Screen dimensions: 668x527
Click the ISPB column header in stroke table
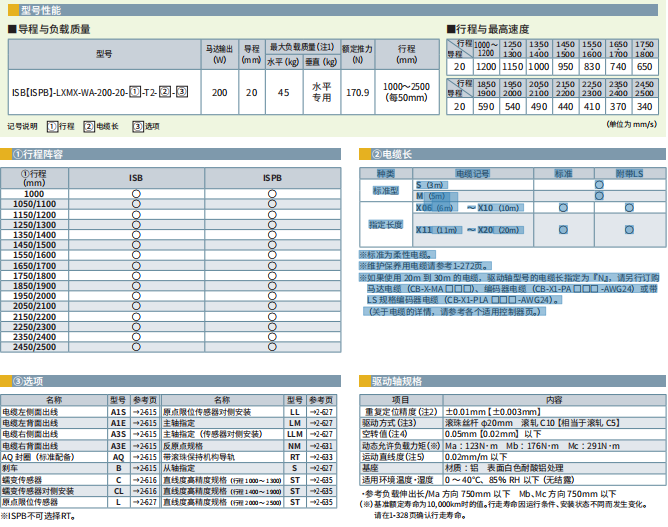pyautogui.click(x=272, y=178)
